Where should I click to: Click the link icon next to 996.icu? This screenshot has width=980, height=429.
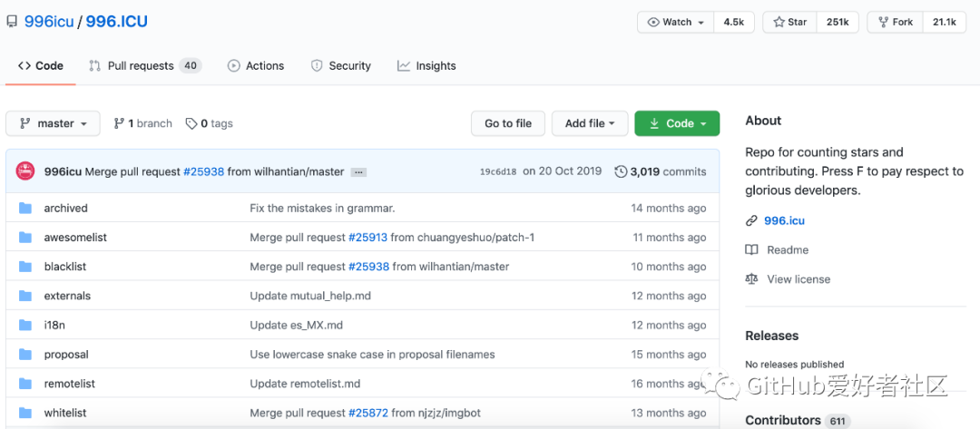tap(751, 220)
